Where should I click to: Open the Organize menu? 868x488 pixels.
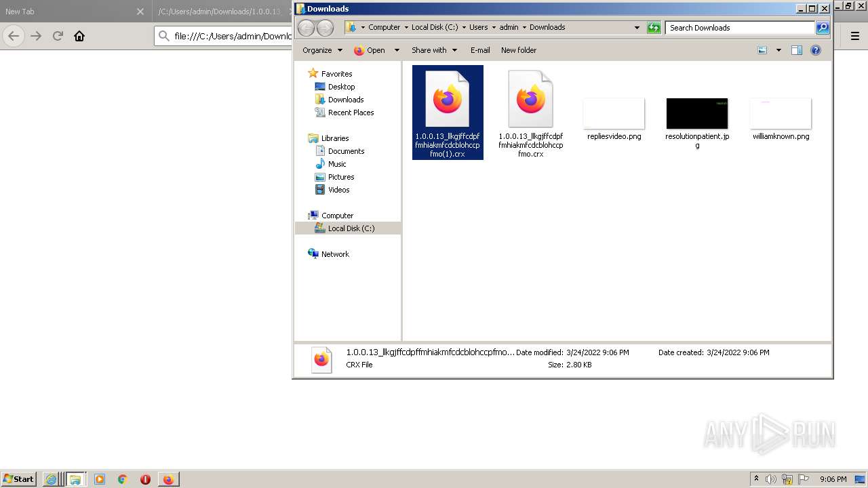pyautogui.click(x=321, y=50)
